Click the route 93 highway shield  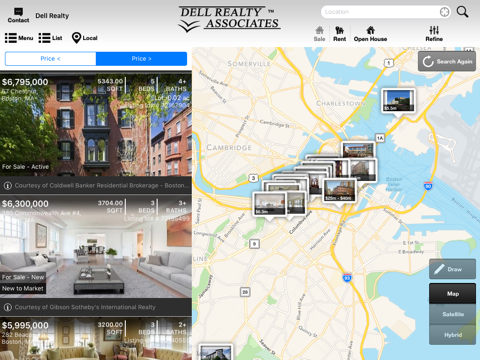pos(347,277)
